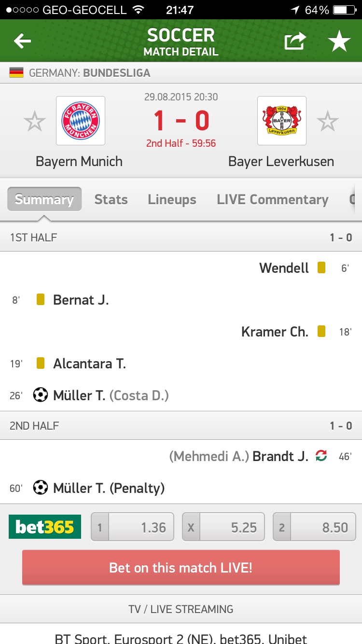Screen dimensions: 362x644
Task: Tap the Brandt substitution arrows icon
Action: pyautogui.click(x=321, y=456)
